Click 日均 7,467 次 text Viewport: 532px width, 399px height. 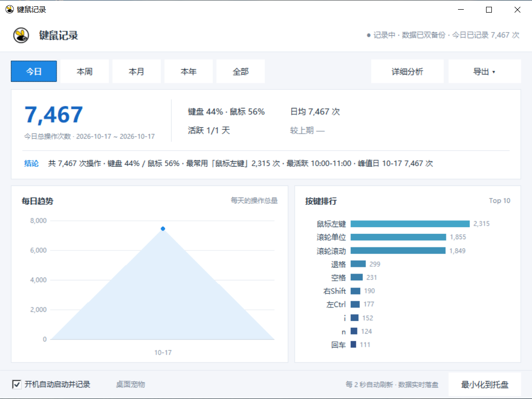[315, 112]
